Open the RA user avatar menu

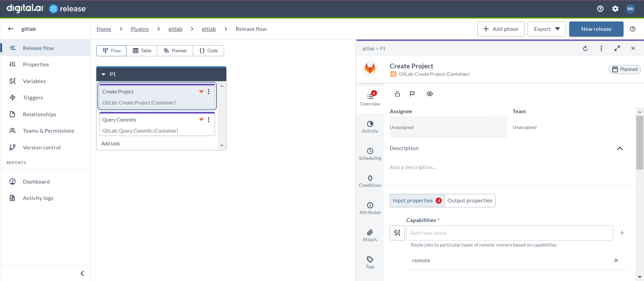630,9
